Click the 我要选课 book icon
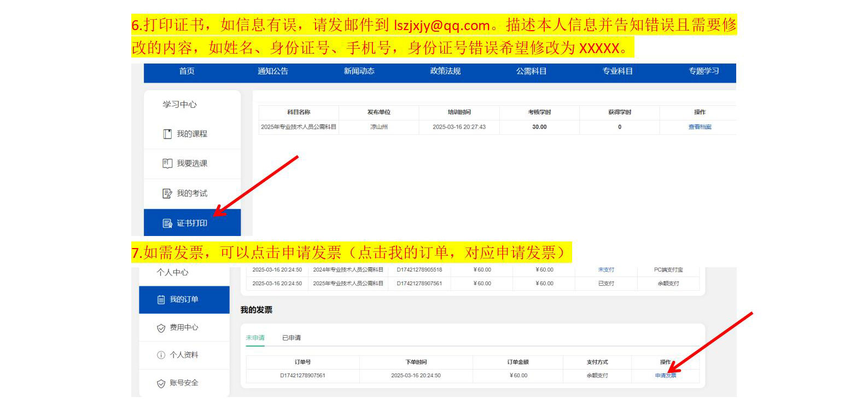 [167, 164]
